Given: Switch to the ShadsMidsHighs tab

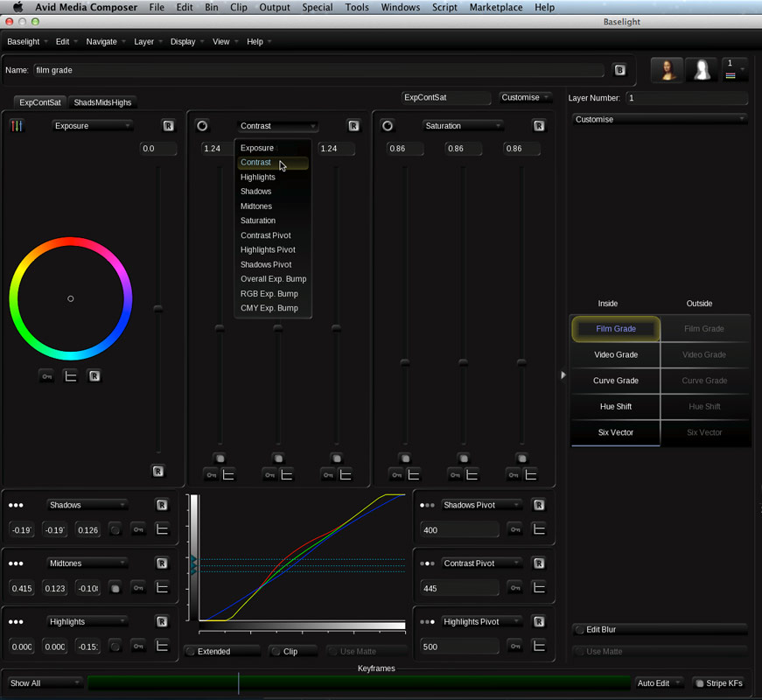Looking at the screenshot, I should tap(102, 102).
